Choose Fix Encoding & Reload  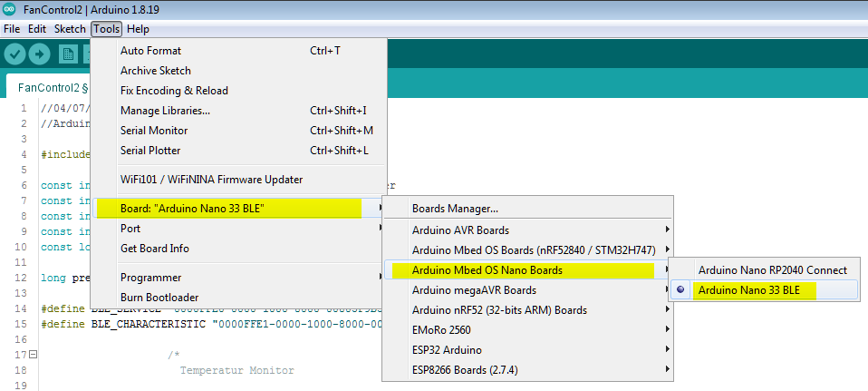tap(238, 91)
